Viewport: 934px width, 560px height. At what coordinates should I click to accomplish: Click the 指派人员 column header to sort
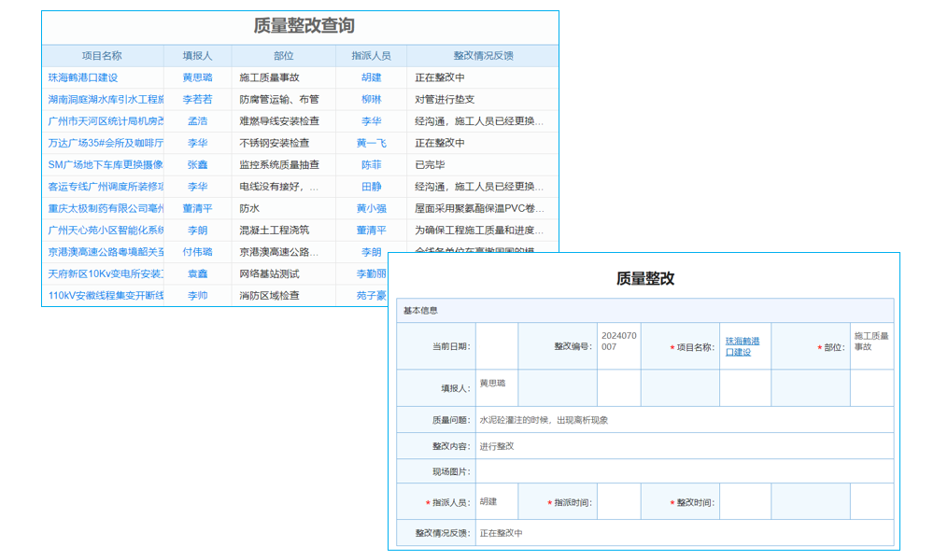[370, 54]
